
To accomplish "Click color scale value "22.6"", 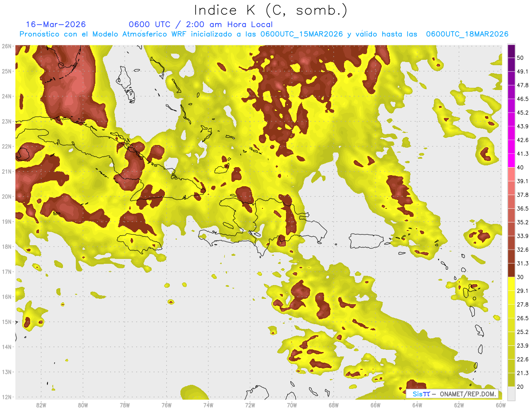I will tap(523, 359).
